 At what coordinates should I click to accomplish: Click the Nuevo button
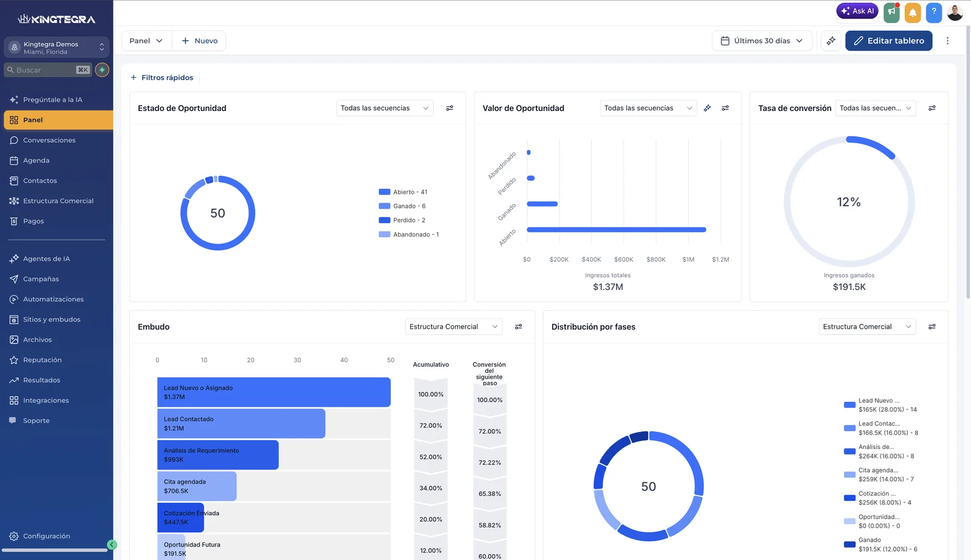pyautogui.click(x=199, y=41)
